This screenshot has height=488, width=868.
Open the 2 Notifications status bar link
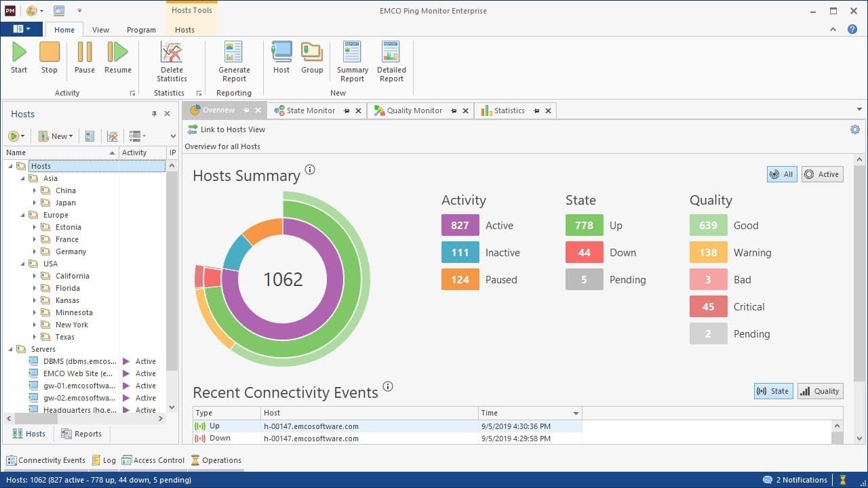tap(800, 479)
